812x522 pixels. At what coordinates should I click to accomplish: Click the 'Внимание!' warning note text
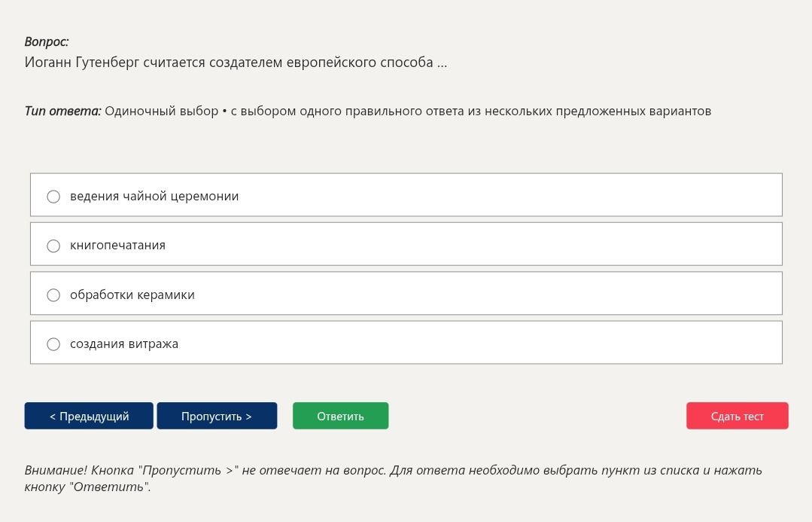[x=393, y=478]
